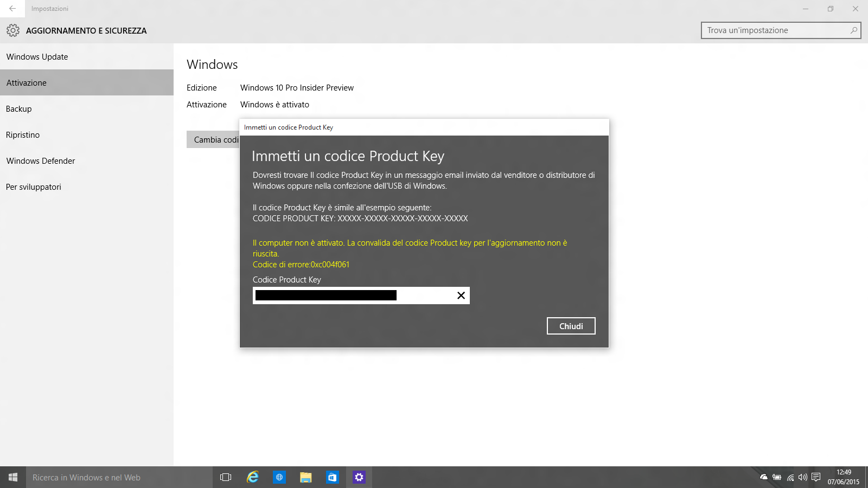The image size is (868, 488).
Task: Restore down the Impostazioni window
Action: [831, 9]
